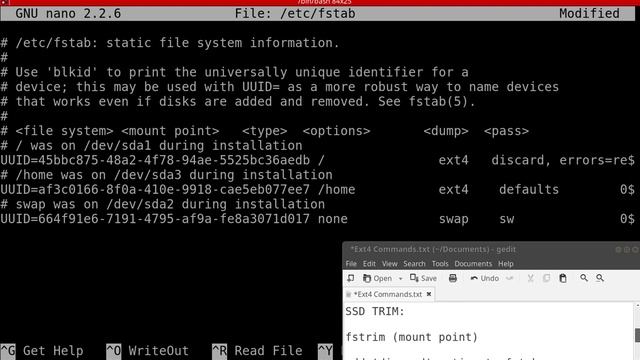Click the '<file system>' column header comment
Viewport: 640px width, 360px height.
(64, 131)
